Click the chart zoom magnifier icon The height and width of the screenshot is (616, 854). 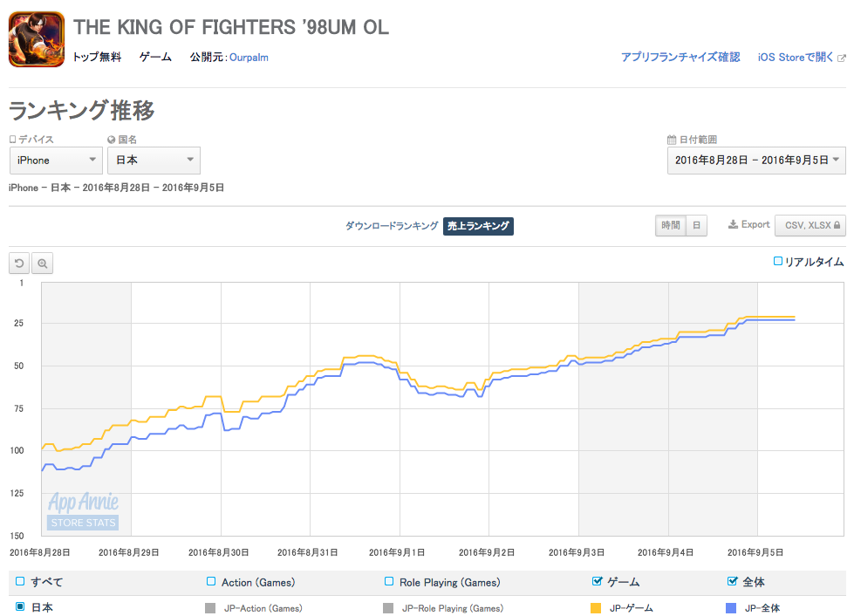click(42, 263)
